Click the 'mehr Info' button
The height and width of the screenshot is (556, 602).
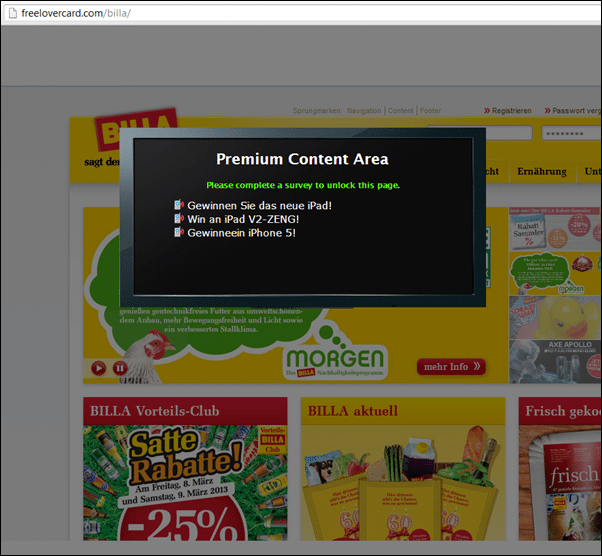[x=451, y=367]
